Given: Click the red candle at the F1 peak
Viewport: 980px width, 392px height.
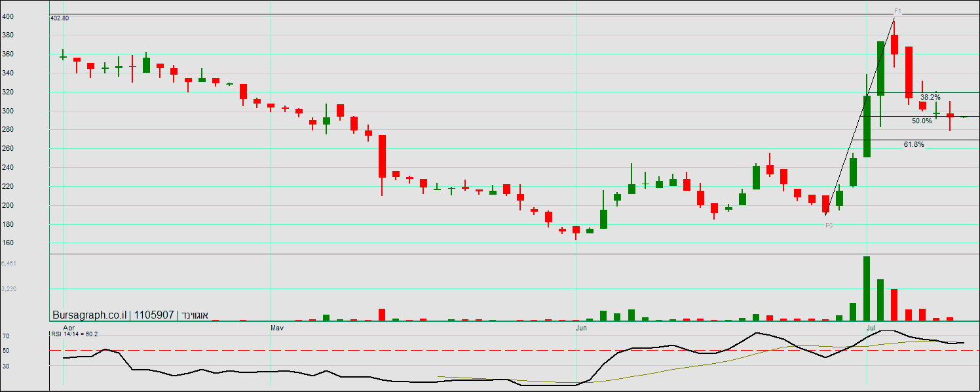Looking at the screenshot, I should point(894,45).
